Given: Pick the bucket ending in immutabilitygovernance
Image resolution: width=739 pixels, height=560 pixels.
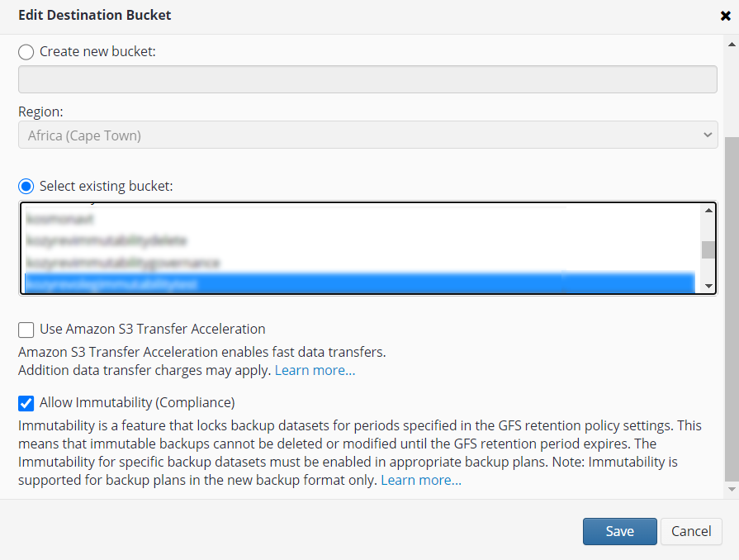Looking at the screenshot, I should (x=122, y=263).
